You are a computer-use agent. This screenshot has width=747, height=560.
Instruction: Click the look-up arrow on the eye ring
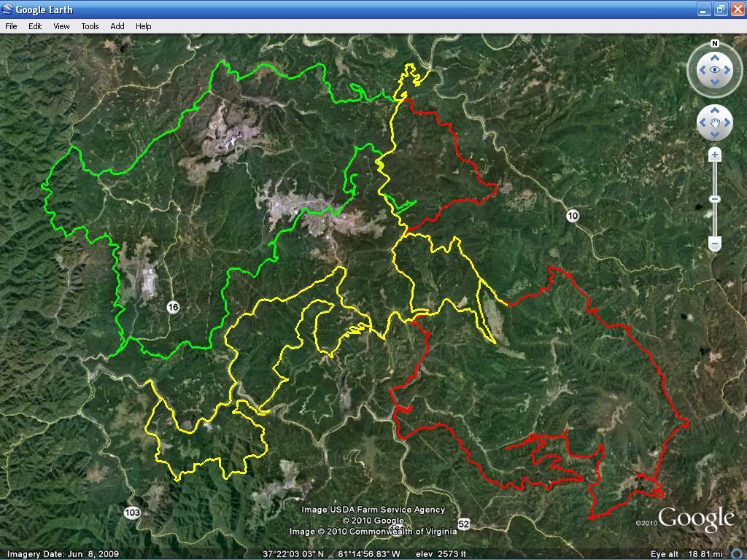[715, 58]
